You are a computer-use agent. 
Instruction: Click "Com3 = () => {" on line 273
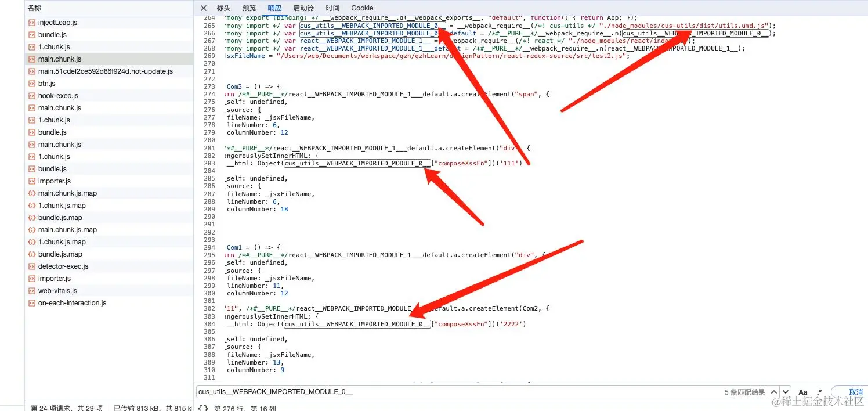(253, 86)
